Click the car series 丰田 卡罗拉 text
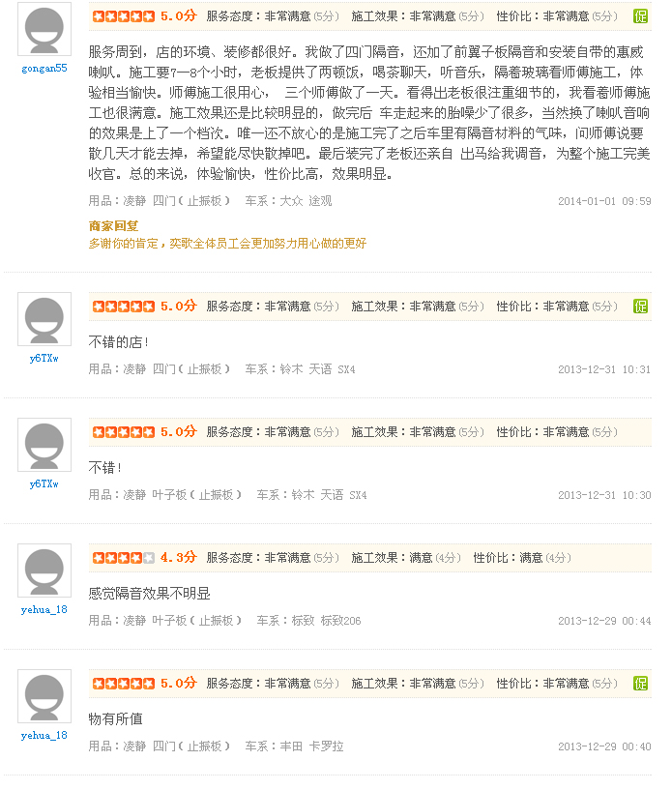 point(311,746)
